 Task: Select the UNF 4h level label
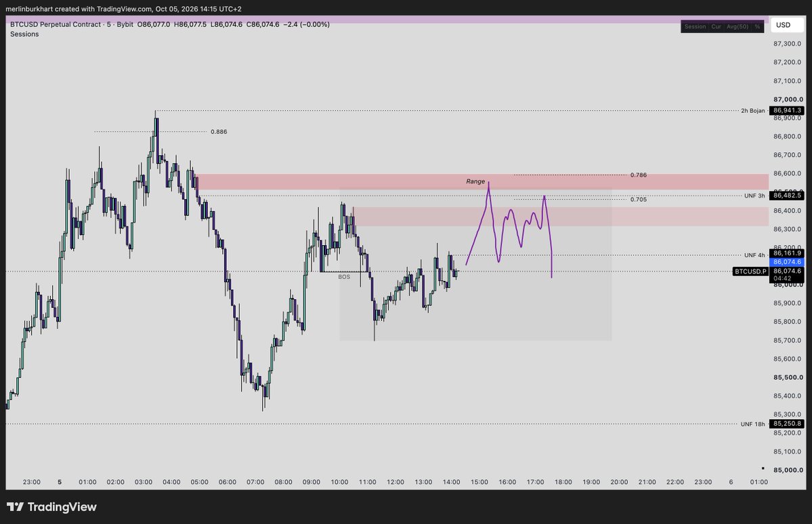click(x=754, y=255)
